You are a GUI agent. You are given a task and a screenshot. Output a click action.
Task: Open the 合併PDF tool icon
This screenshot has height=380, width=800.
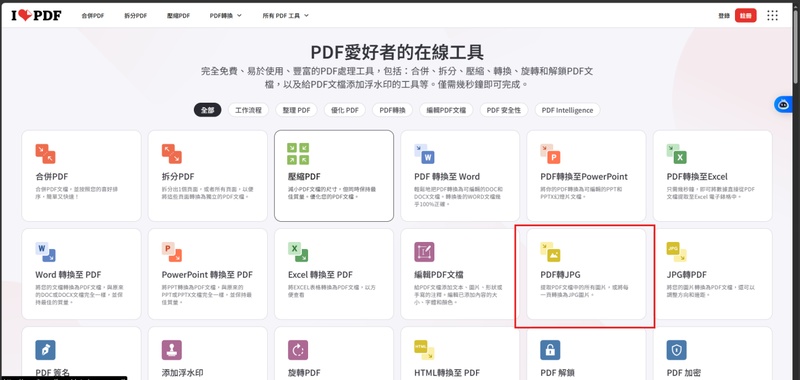point(45,154)
